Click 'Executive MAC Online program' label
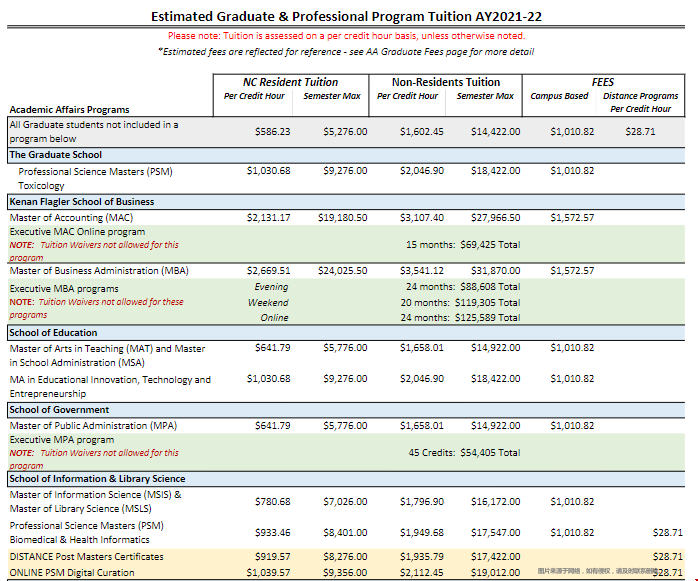Image resolution: width=698 pixels, height=581 pixels. [x=77, y=232]
